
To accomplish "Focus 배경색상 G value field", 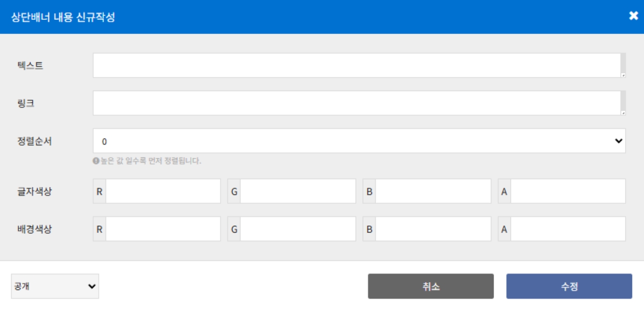I will coord(298,229).
